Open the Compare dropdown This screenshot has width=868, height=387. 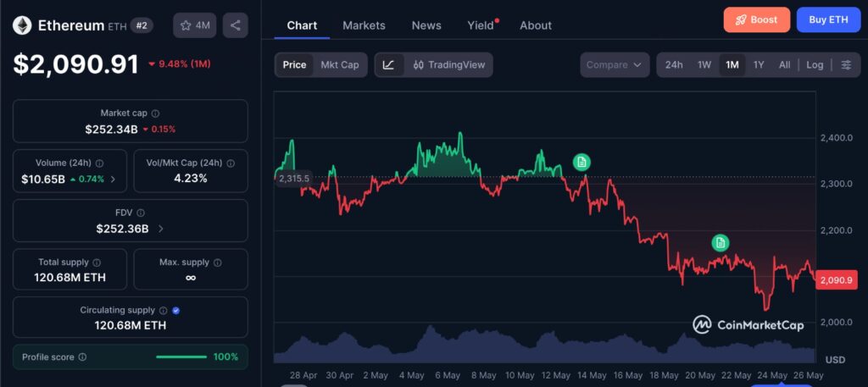pyautogui.click(x=615, y=64)
